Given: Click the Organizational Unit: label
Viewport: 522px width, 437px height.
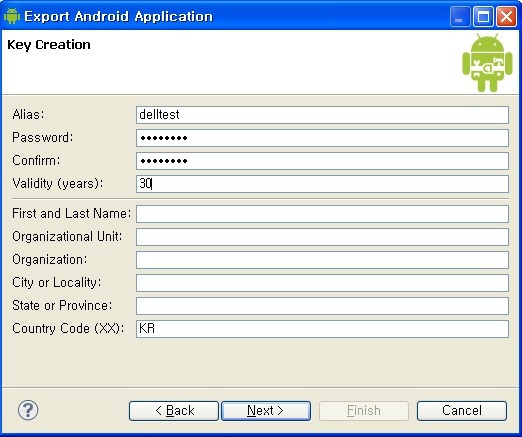Looking at the screenshot, I should coord(67,236).
